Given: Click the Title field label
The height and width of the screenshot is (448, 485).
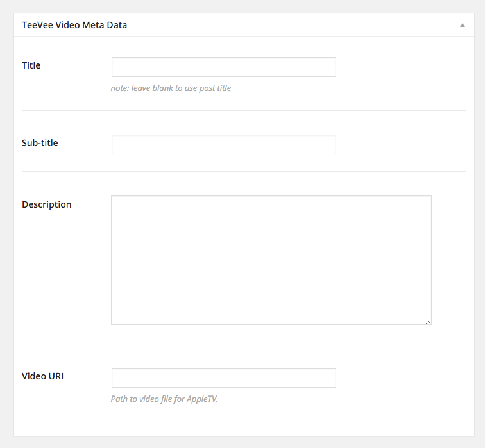Looking at the screenshot, I should [31, 65].
